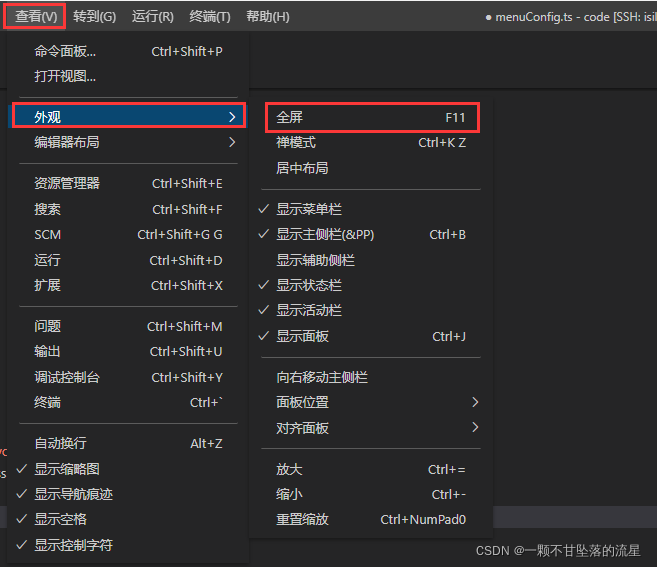
Task: Expand 面板位置 submenu
Action: tap(371, 402)
